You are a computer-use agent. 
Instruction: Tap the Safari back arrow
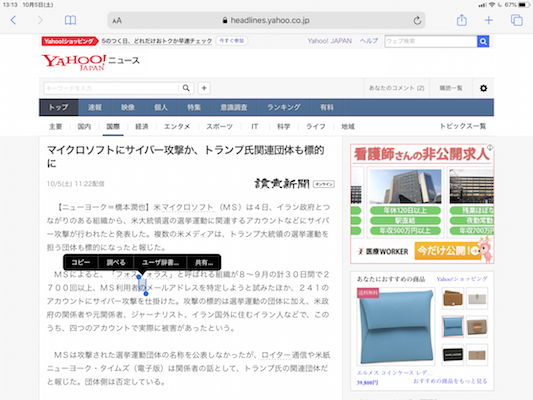13,20
